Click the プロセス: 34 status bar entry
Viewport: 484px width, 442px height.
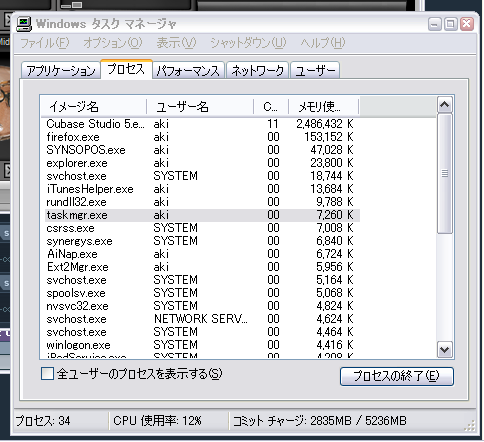coord(43,421)
